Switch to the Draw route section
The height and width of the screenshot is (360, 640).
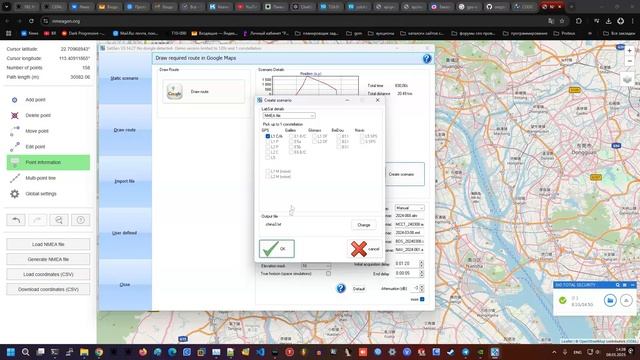(x=125, y=130)
